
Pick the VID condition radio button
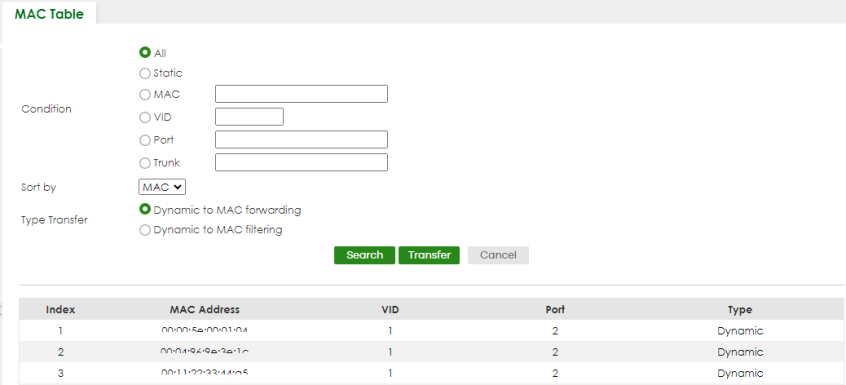145,118
